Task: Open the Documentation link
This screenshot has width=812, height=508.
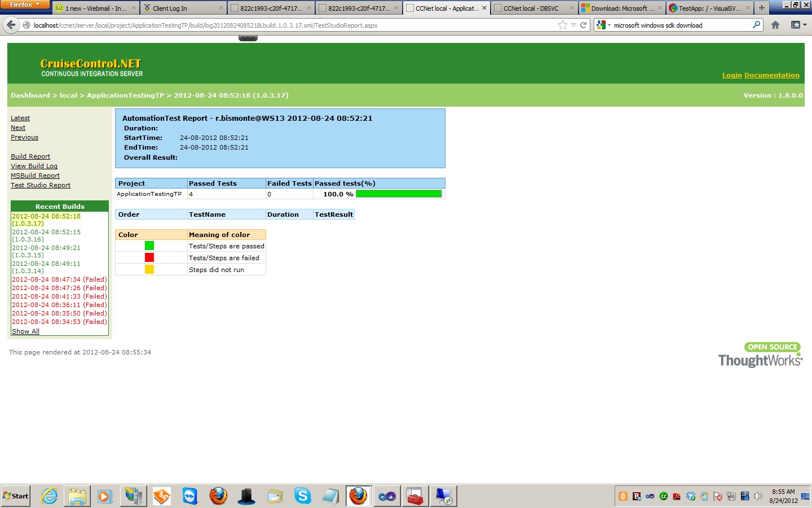Action: point(772,75)
